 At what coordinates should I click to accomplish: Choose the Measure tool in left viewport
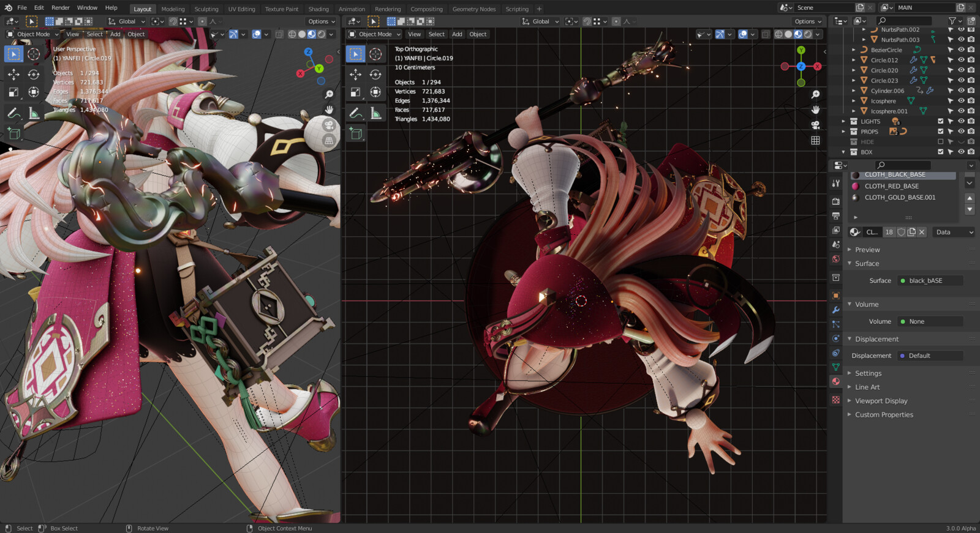34,113
